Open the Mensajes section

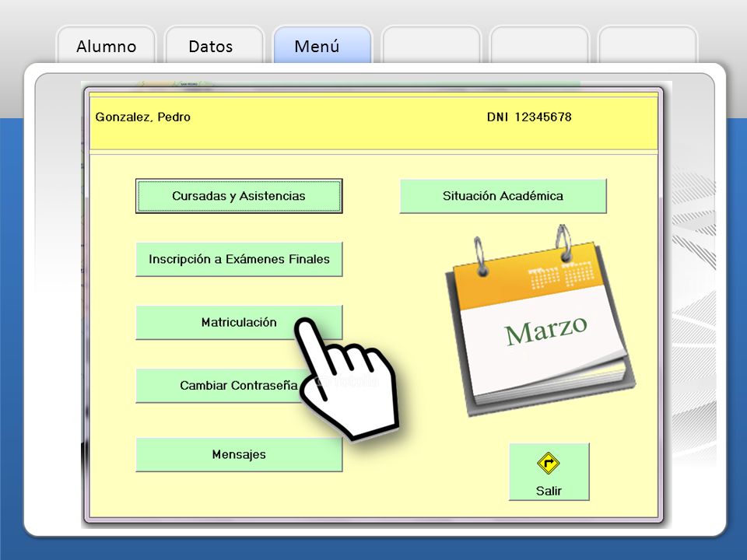239,455
